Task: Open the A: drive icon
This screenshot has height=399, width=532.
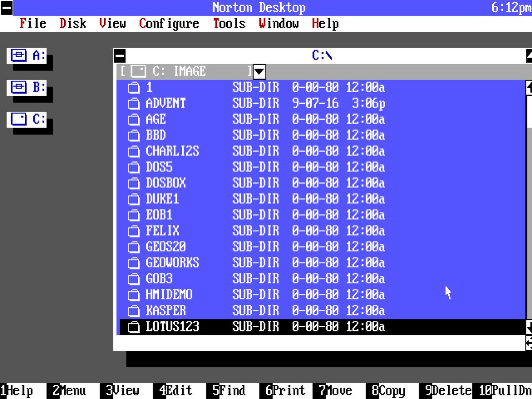Action: [27, 56]
